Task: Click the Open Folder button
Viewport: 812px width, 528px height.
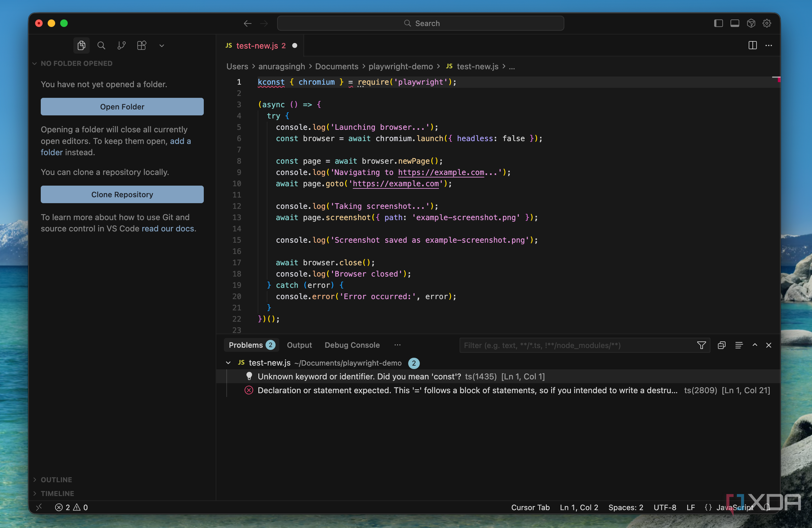Action: 122,107
